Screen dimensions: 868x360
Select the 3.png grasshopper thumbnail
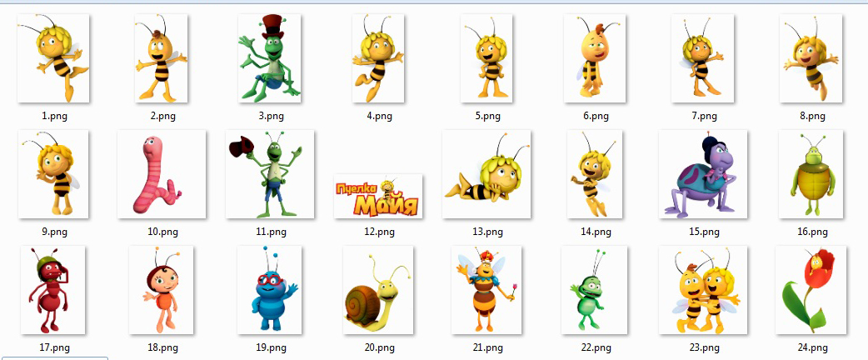coord(270,58)
